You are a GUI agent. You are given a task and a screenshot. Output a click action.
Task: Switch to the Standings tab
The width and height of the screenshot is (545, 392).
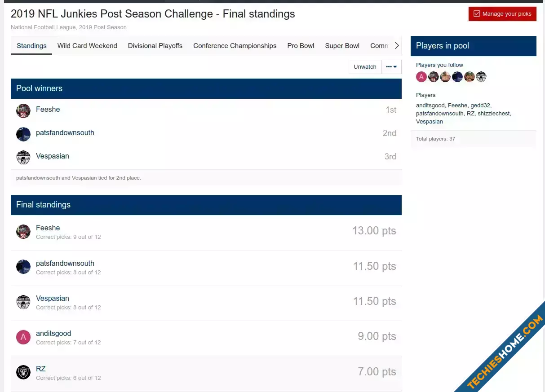pyautogui.click(x=31, y=46)
